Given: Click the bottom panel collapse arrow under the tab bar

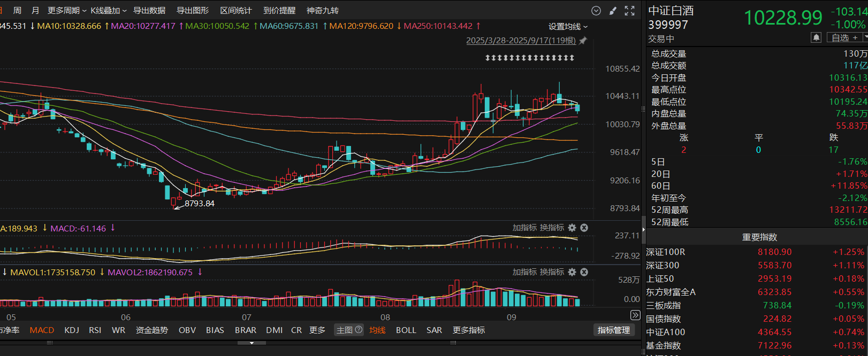Looking at the screenshot, I should pos(252,343).
